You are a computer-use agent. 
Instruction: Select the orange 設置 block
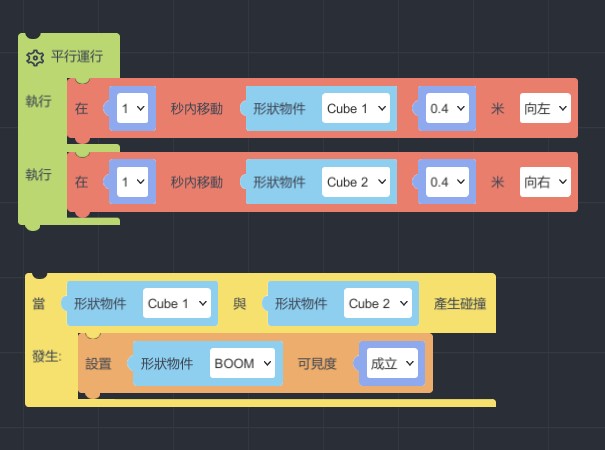pyautogui.click(x=99, y=364)
